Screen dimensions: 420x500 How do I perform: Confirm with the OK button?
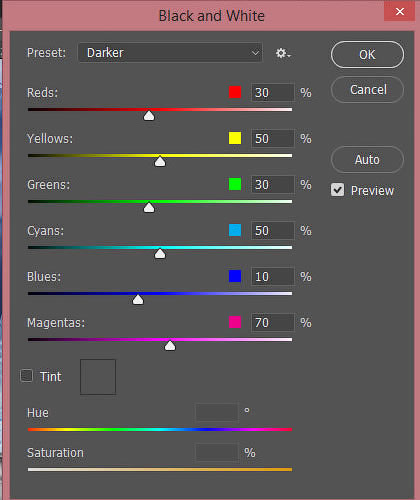pyautogui.click(x=367, y=55)
